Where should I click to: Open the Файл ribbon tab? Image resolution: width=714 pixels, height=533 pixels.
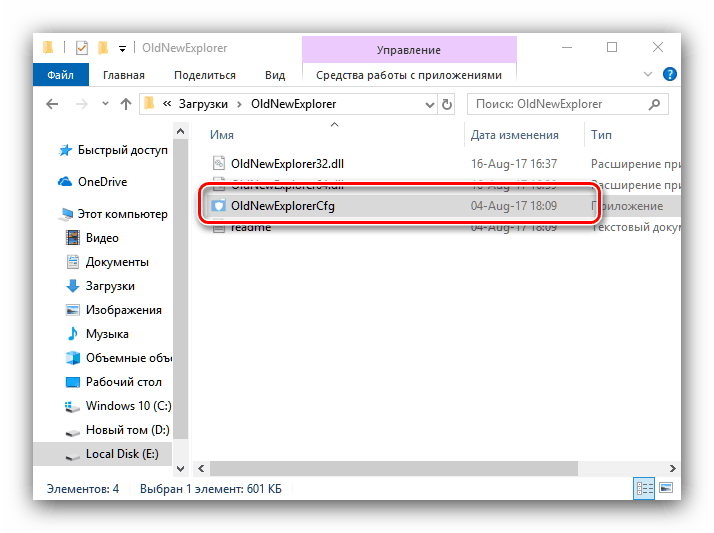(x=61, y=75)
